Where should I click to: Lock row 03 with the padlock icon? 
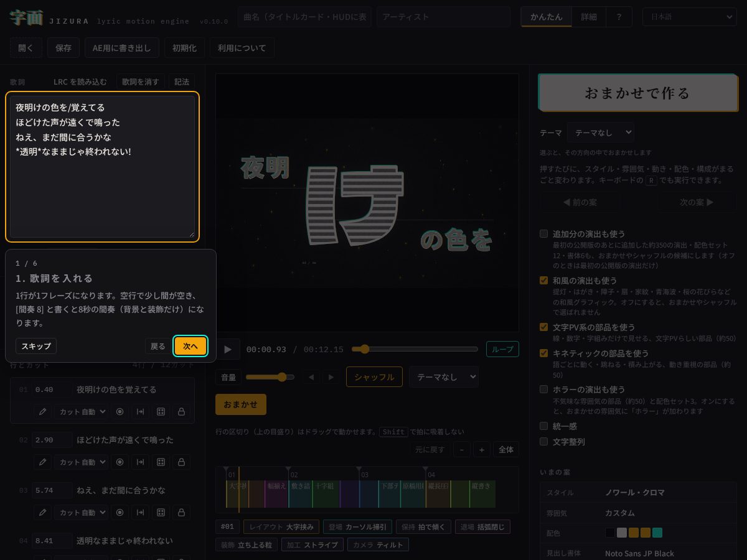[182, 513]
